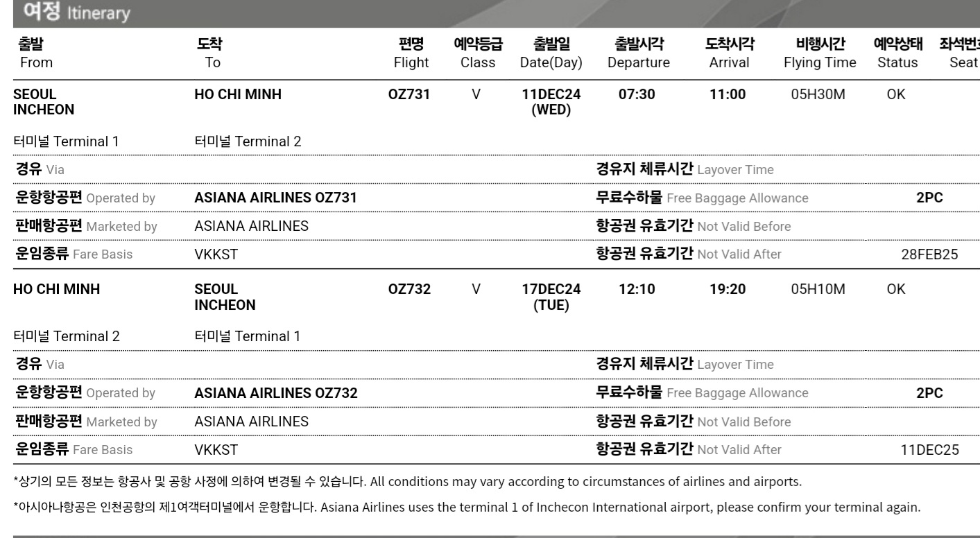This screenshot has height=538, width=980.
Task: Click the Flight column header
Action: [411, 54]
